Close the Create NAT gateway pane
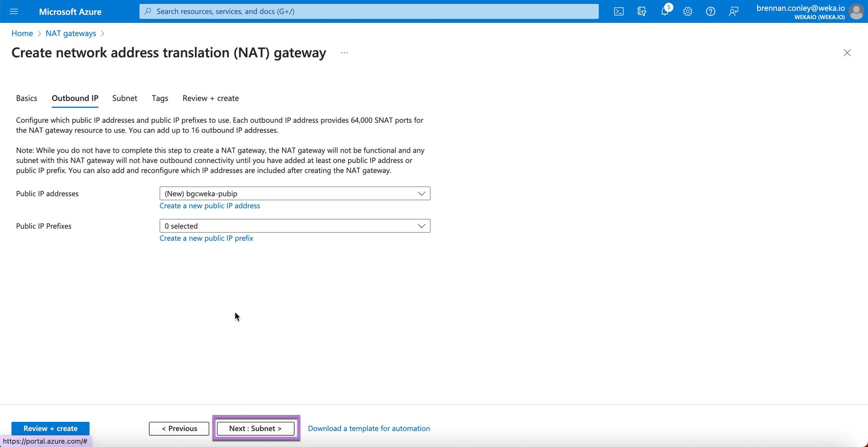The image size is (868, 447). pos(847,53)
